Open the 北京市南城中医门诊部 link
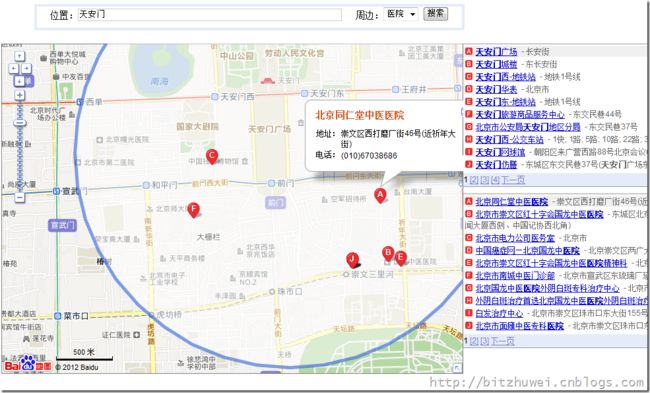Image resolution: width=650 pixels, height=393 pixels. pos(515,276)
